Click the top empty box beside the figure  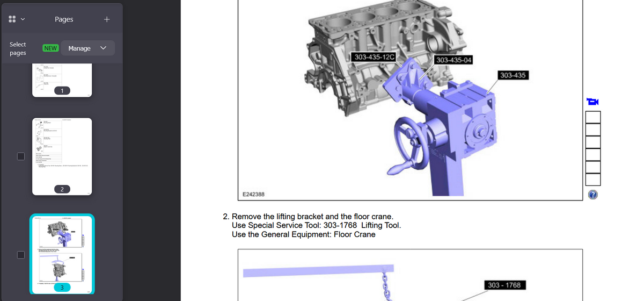click(592, 117)
